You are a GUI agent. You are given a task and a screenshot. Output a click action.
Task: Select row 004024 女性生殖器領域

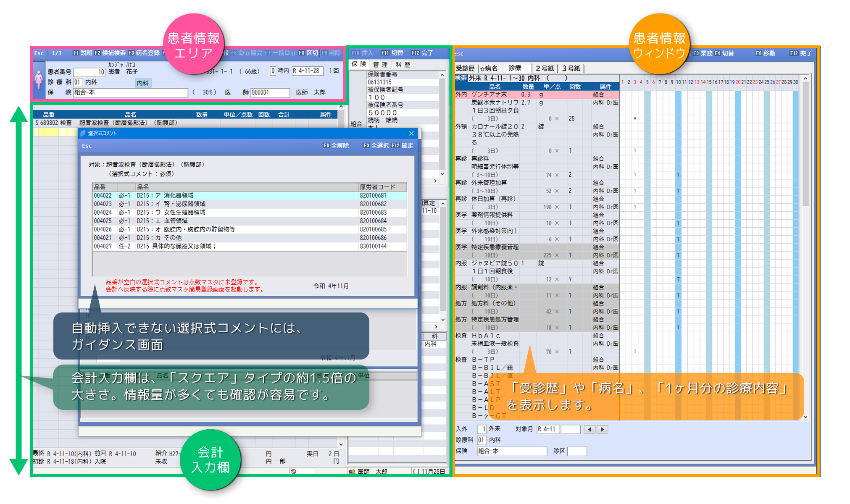tap(249, 213)
